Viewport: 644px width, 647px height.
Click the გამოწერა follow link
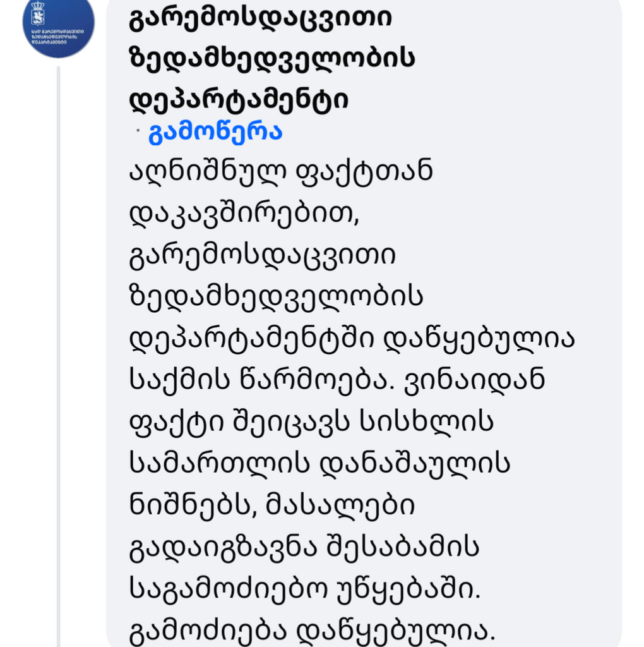pos(215,133)
